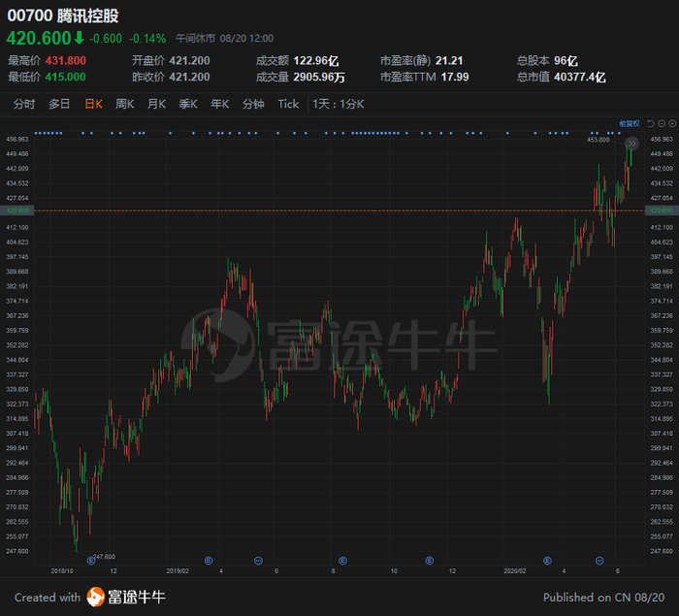
Task: Click the 最低价 value 415.000
Action: click(66, 77)
